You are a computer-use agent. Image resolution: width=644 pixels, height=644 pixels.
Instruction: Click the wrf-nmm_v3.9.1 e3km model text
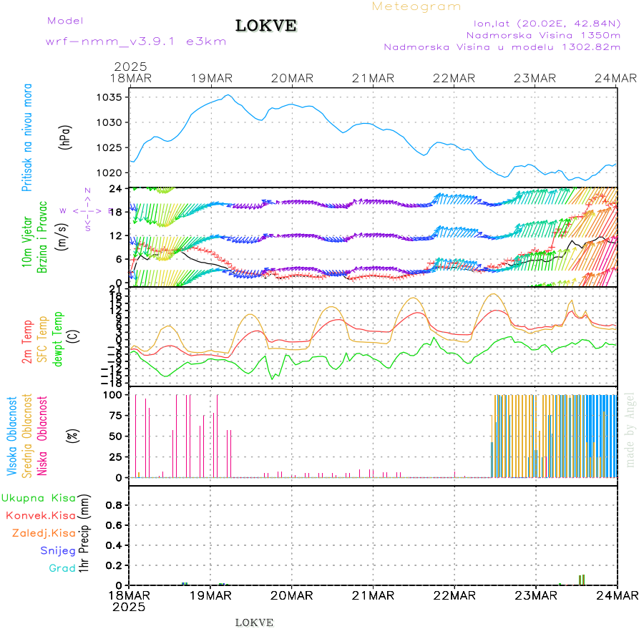(136, 42)
